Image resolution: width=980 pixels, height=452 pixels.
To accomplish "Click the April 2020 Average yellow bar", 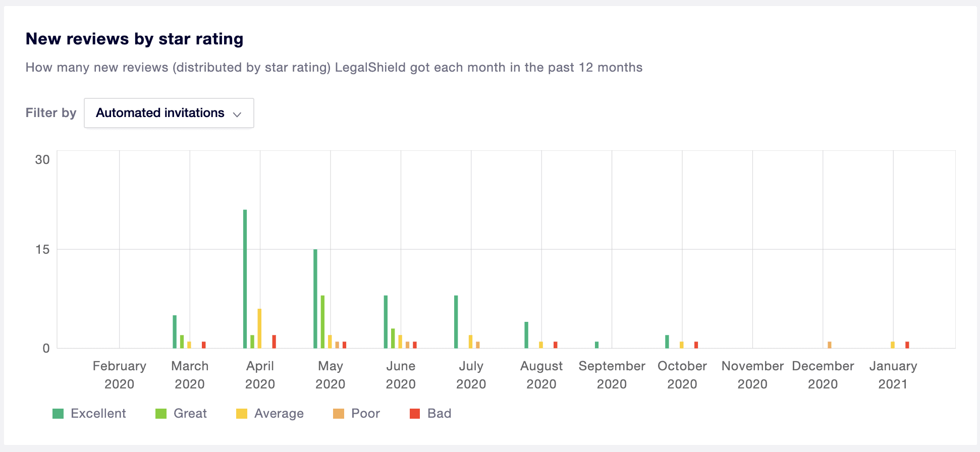I will [x=259, y=328].
